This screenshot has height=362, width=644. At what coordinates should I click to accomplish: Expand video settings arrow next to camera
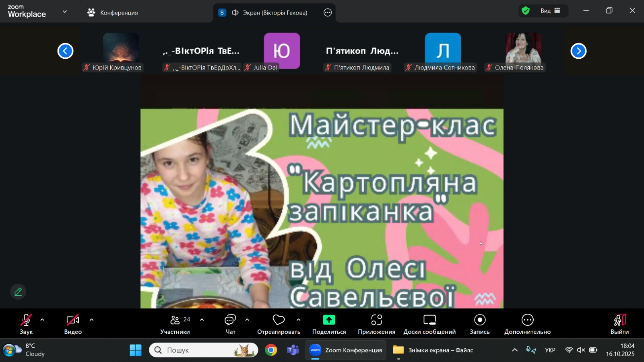[91, 320]
